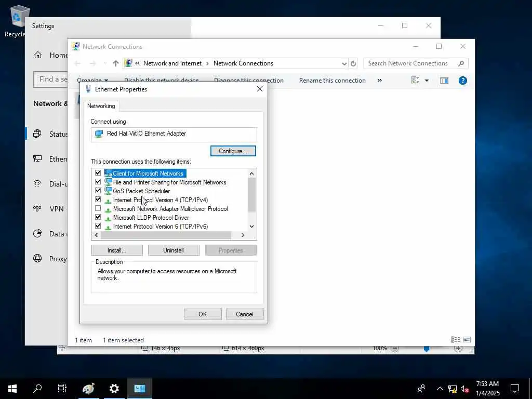Screen dimensions: 532x399
Task: Click the search magnifier in Network Connections
Action: pyautogui.click(x=461, y=63)
